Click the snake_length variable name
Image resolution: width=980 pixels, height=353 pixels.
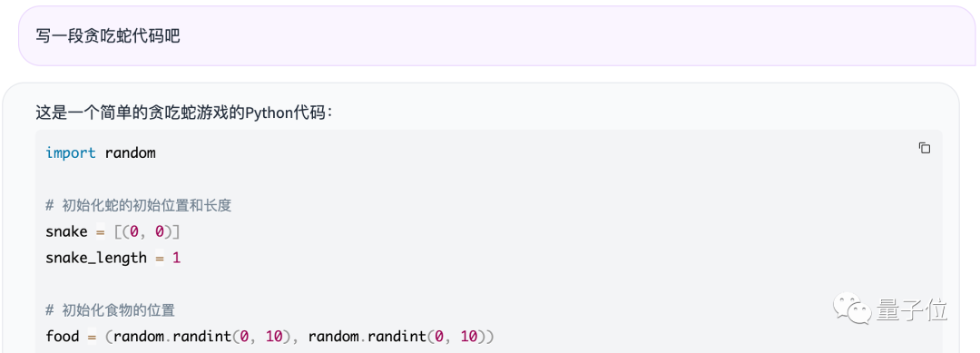[x=95, y=258]
